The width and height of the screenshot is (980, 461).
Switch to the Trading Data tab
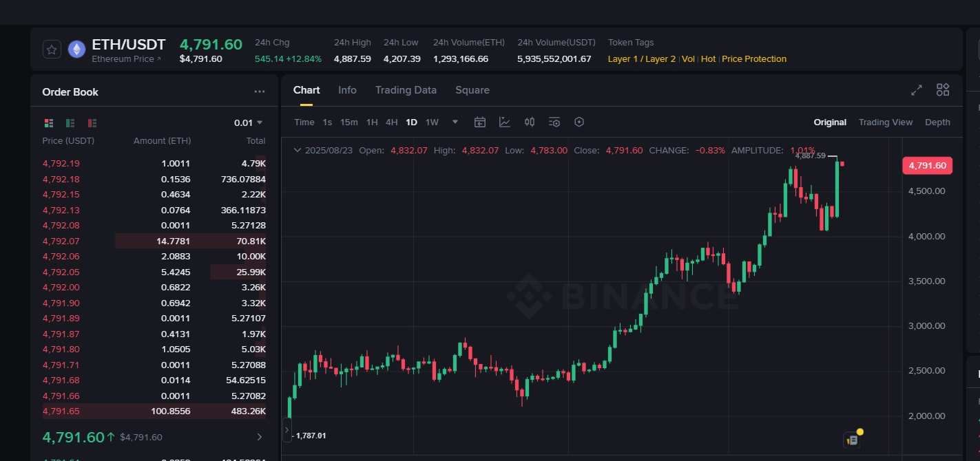pos(406,90)
